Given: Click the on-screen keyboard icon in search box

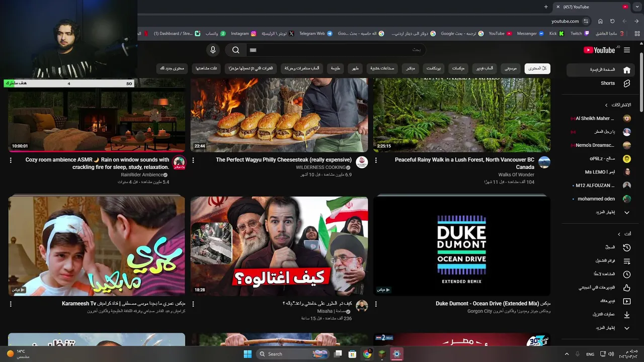Looking at the screenshot, I should pyautogui.click(x=253, y=50).
